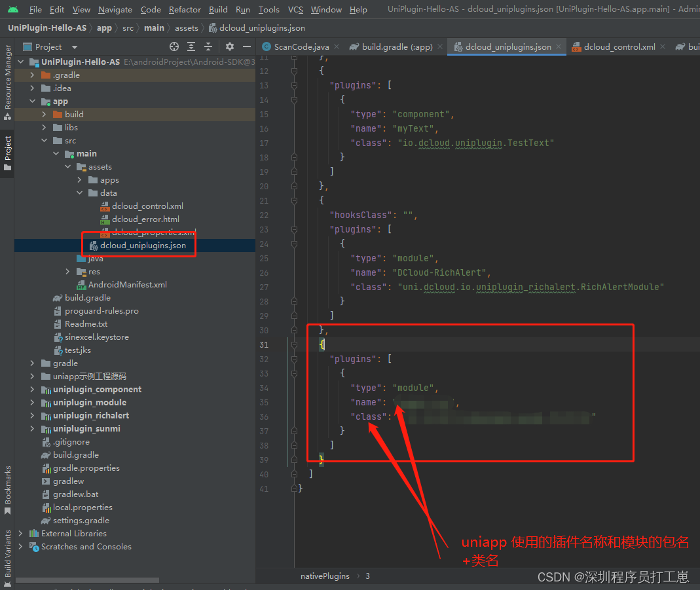
Task: Toggle the Project side tool window
Action: (8, 153)
